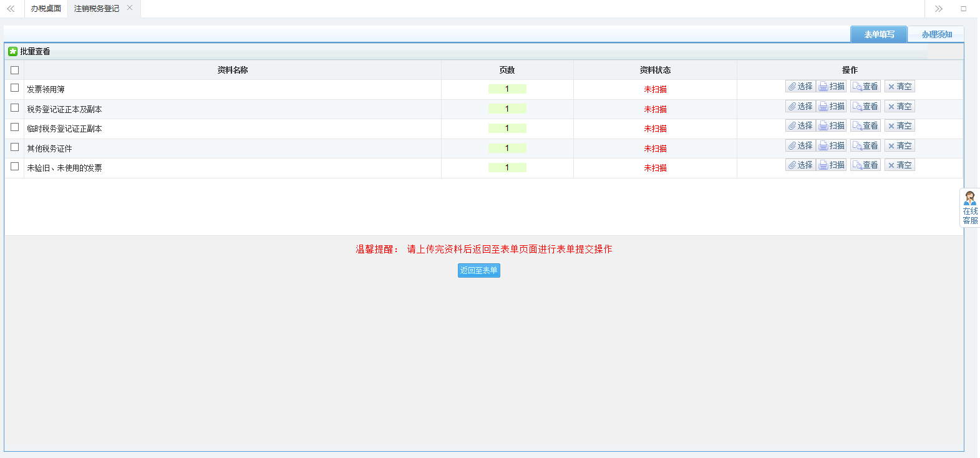This screenshot has height=458, width=980.
Task: Check the 其他税务证件 row checkbox
Action: tap(15, 147)
